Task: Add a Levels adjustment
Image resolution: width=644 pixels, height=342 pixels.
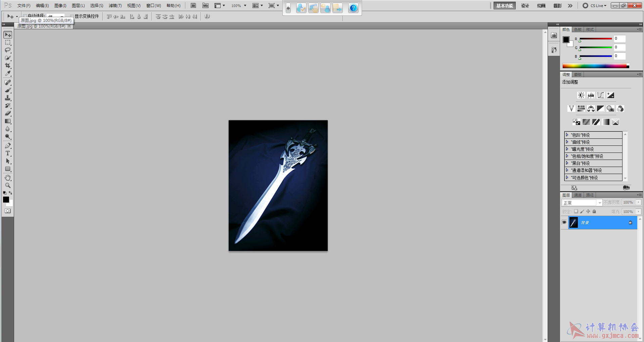Action: [x=591, y=95]
